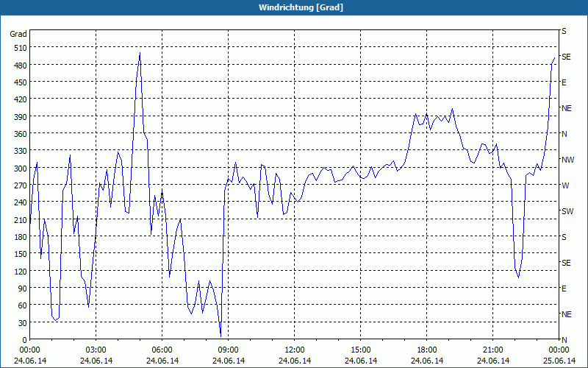Click the 30 y-axis value
This screenshot has width=588, height=368.
coord(23,322)
